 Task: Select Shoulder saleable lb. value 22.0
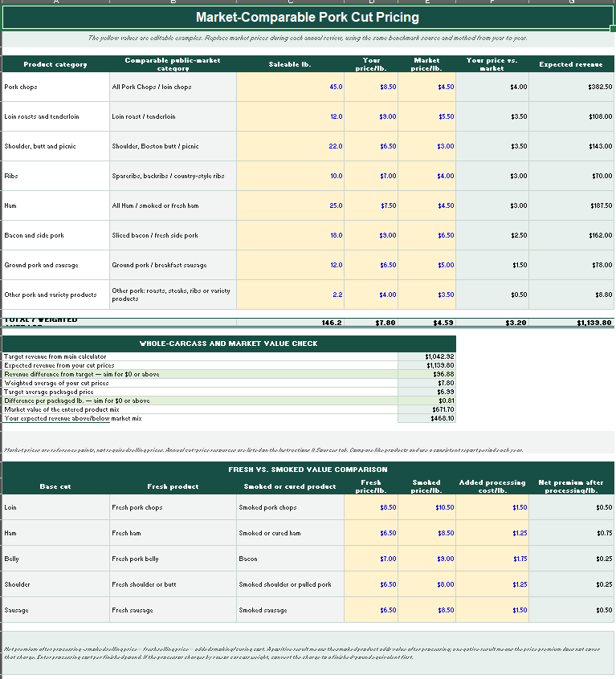click(x=290, y=146)
